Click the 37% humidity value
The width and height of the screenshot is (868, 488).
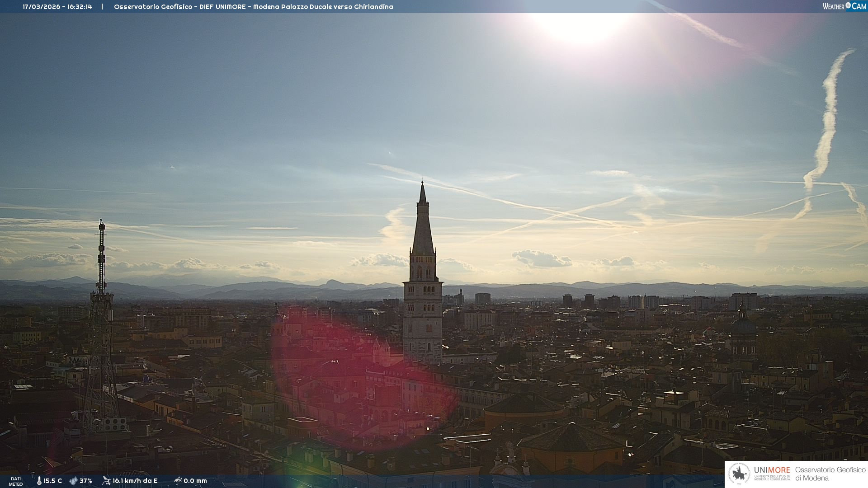click(x=86, y=481)
